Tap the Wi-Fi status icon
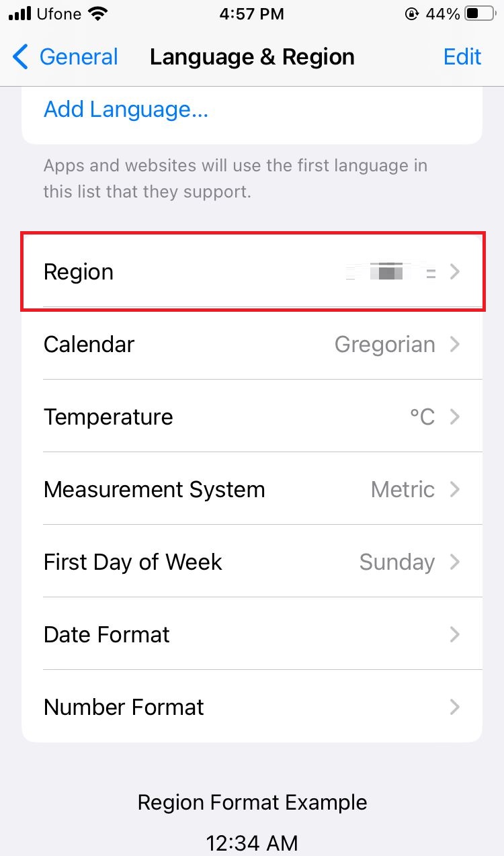 pyautogui.click(x=98, y=14)
